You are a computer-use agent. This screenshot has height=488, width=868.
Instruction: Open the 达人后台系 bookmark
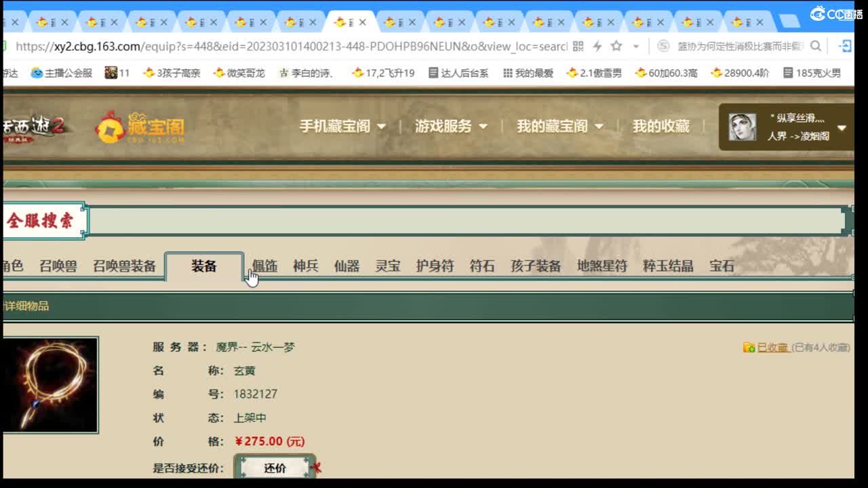click(458, 73)
